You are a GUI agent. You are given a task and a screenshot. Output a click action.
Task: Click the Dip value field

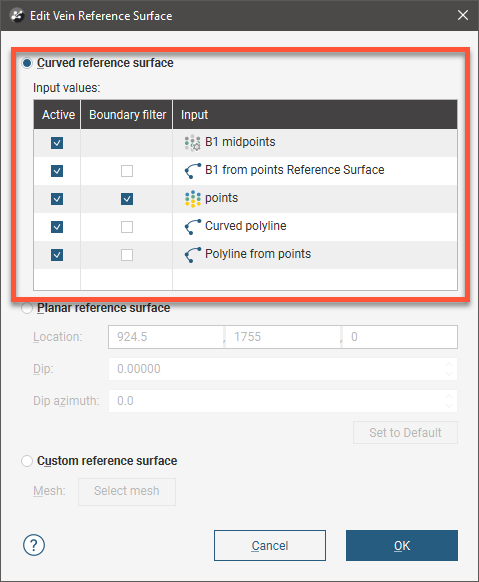[283, 369]
